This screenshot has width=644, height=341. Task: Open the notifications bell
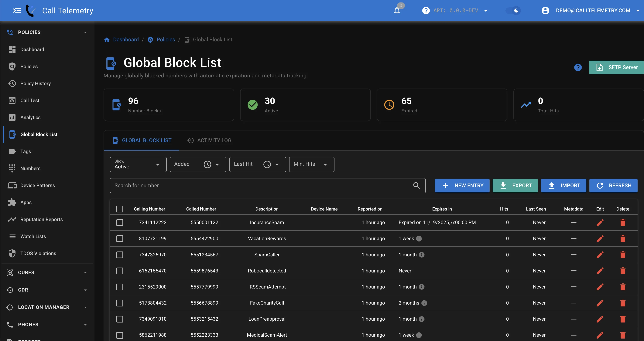397,11
